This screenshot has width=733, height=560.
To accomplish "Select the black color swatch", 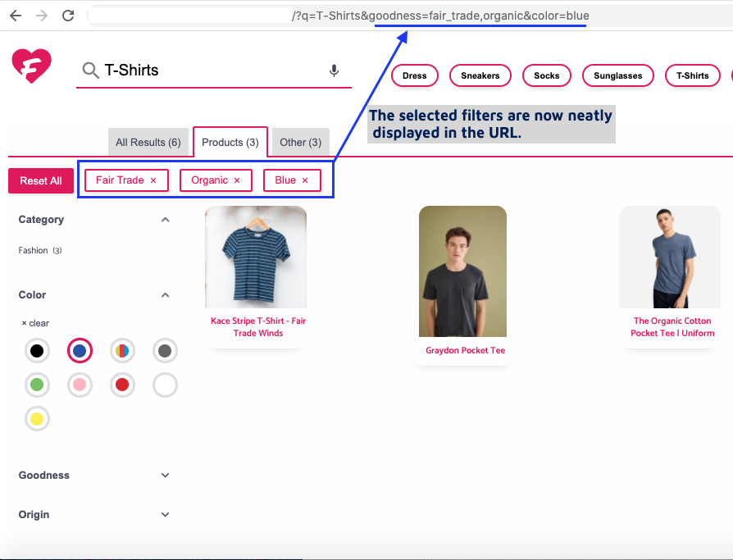I will [x=37, y=350].
